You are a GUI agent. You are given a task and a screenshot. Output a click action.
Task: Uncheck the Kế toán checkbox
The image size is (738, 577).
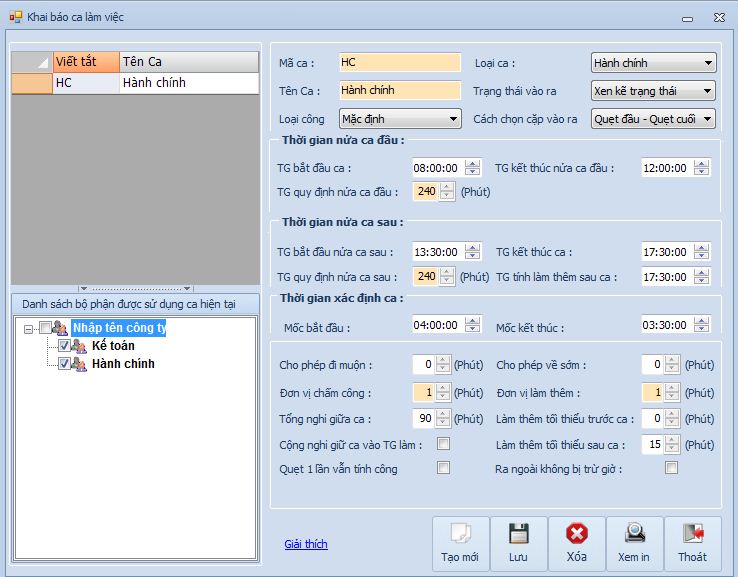[64, 346]
